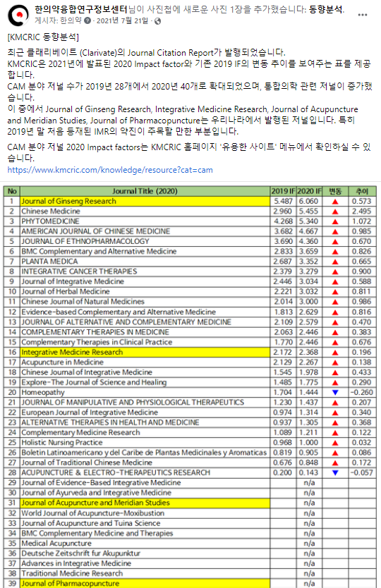
Task: Click the -0.057 change value
Action: pyautogui.click(x=362, y=472)
